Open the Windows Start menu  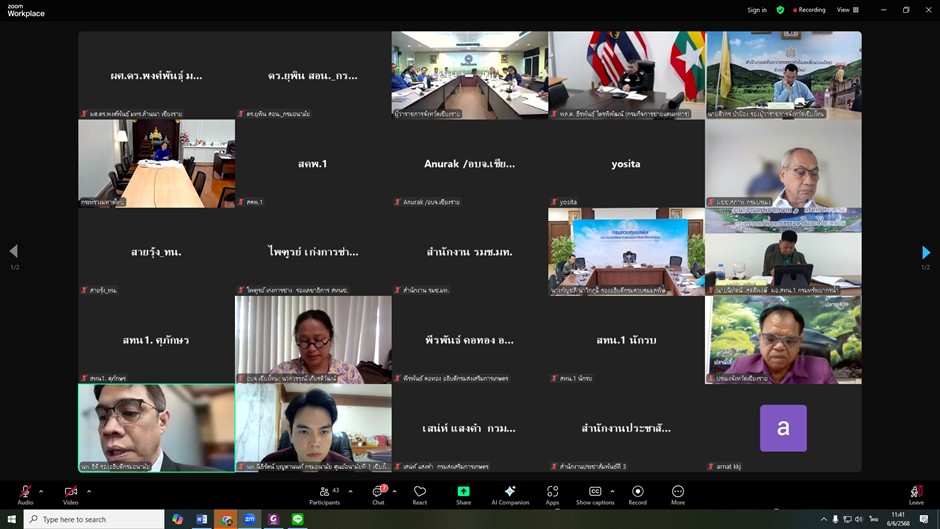[x=11, y=519]
